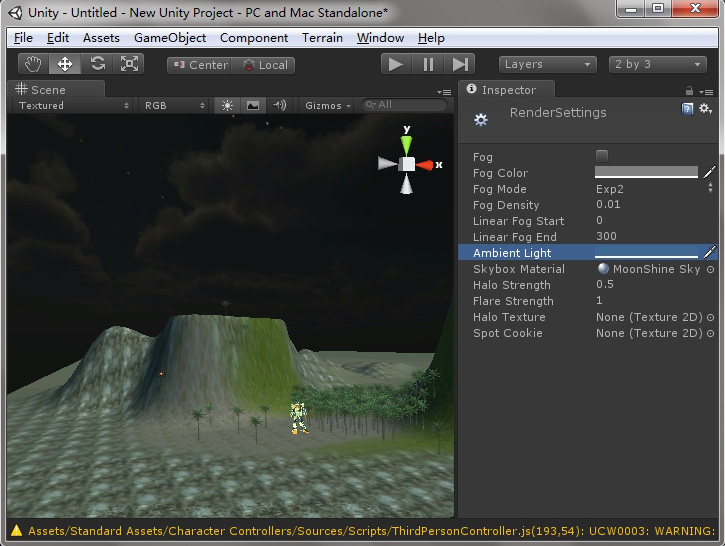The image size is (725, 546).
Task: Open the Spot Cookie object picker
Action: coord(711,333)
